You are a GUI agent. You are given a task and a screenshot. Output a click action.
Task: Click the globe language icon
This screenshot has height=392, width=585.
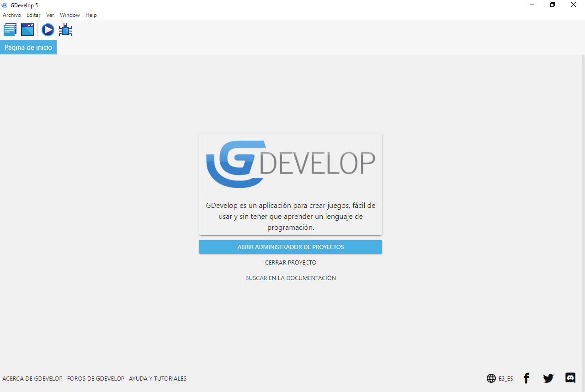tap(491, 378)
